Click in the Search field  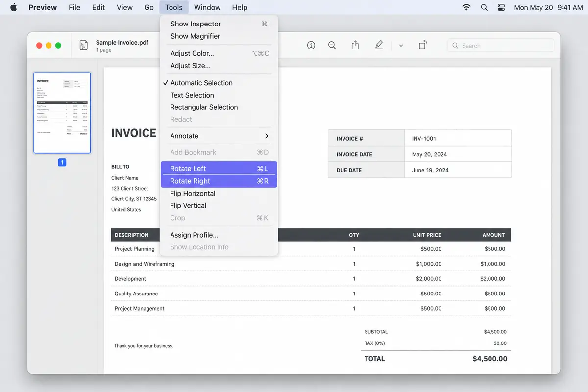tap(501, 46)
